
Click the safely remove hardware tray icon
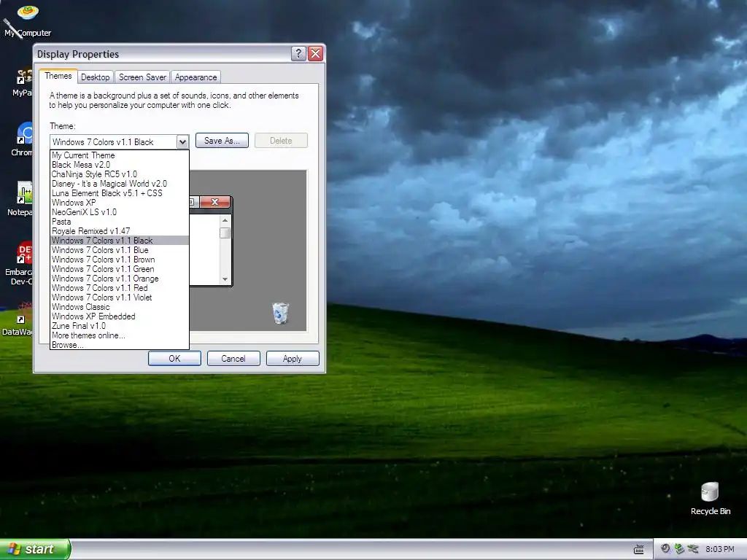point(679,549)
